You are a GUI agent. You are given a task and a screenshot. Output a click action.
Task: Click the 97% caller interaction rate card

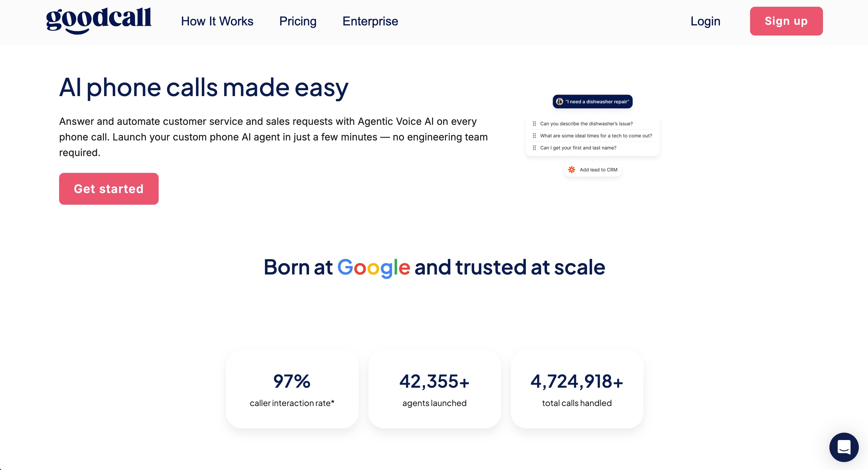pyautogui.click(x=292, y=389)
